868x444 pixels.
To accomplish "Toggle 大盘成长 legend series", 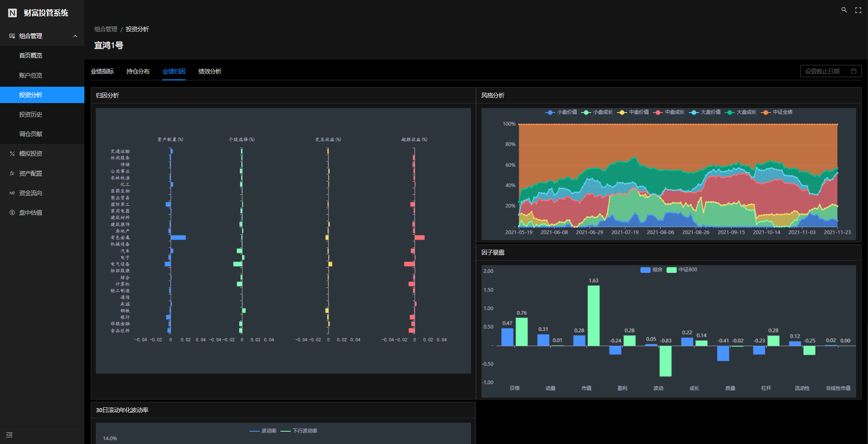I will pos(740,112).
